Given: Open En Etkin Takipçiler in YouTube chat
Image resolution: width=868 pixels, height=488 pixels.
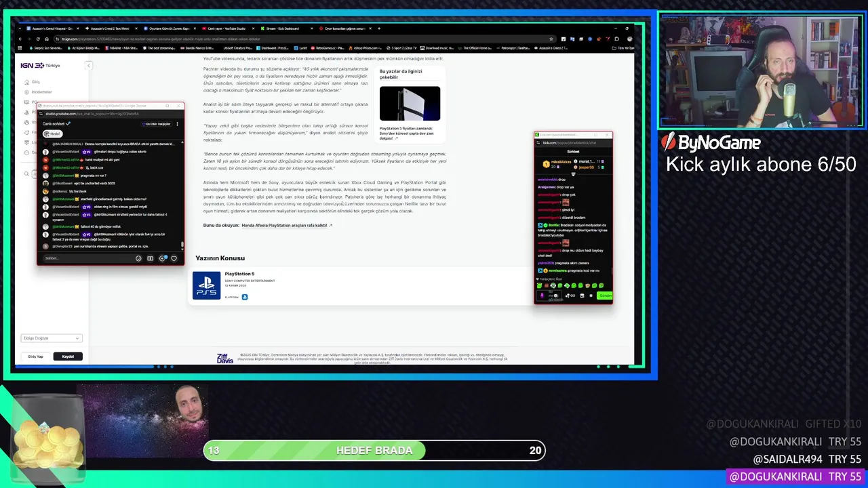Looking at the screenshot, I should click(x=157, y=124).
